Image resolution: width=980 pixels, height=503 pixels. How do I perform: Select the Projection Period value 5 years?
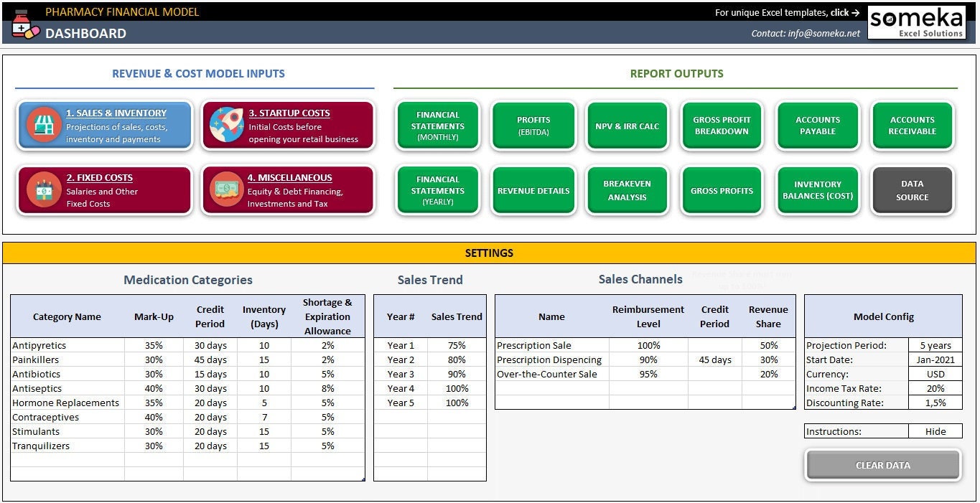935,345
